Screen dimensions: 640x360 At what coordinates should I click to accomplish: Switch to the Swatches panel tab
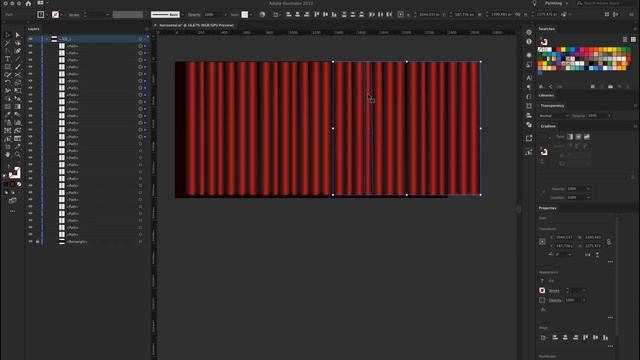(547, 29)
